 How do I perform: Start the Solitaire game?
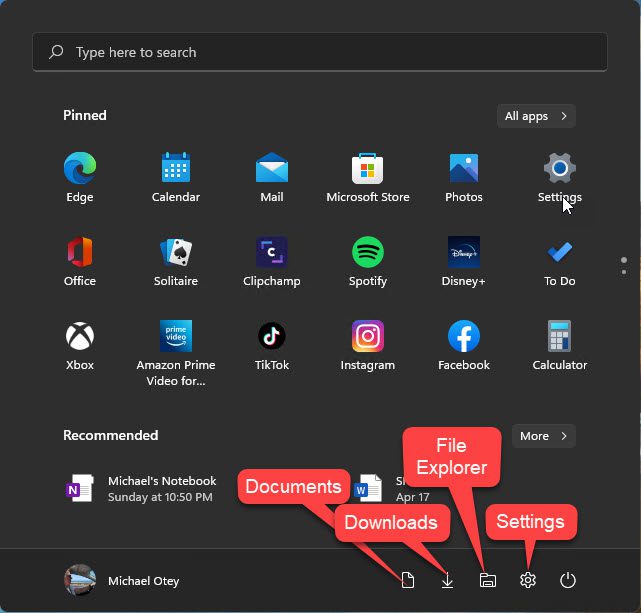click(176, 262)
